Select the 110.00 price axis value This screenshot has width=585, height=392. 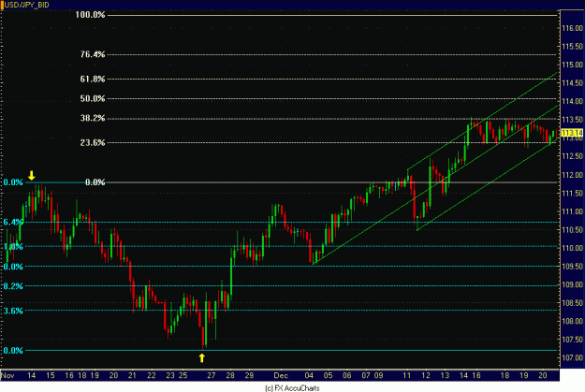pyautogui.click(x=572, y=248)
